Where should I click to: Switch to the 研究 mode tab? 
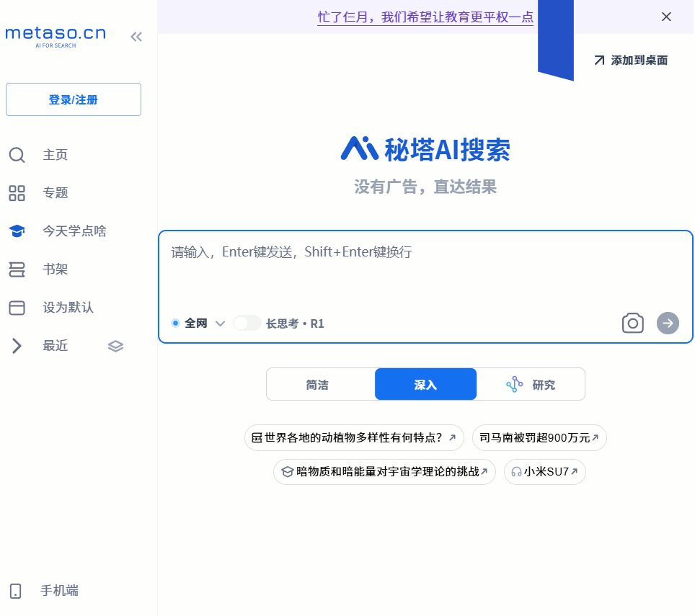531,385
